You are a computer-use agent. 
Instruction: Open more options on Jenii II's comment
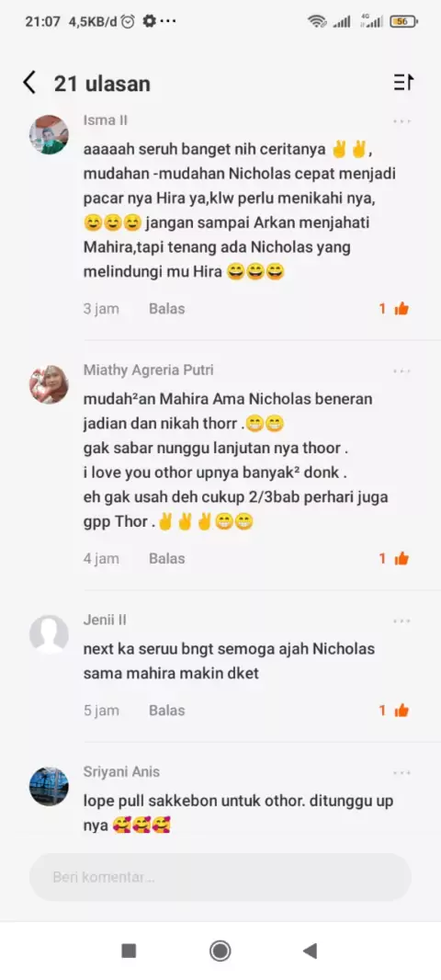[x=401, y=621]
